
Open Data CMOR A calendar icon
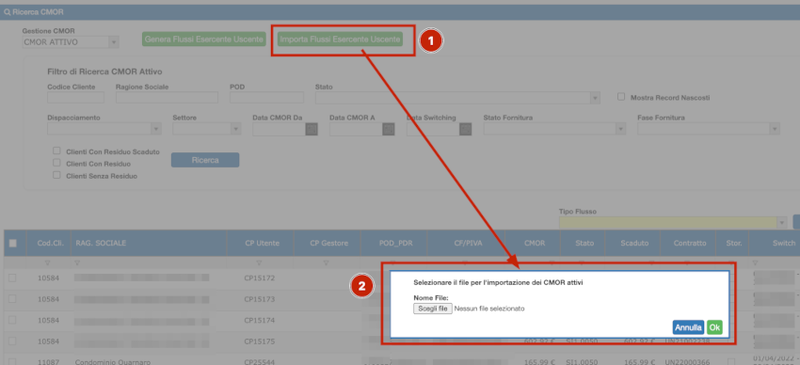pyautogui.click(x=388, y=130)
